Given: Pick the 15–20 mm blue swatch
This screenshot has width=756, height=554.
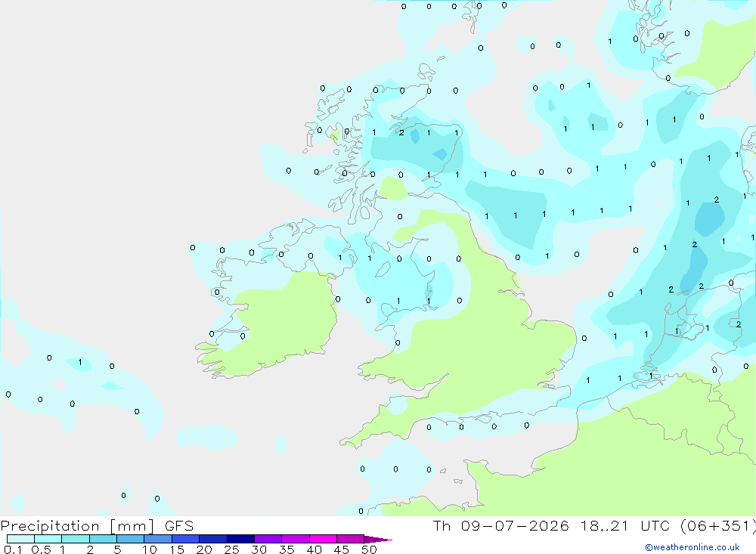Looking at the screenshot, I should (x=186, y=539).
